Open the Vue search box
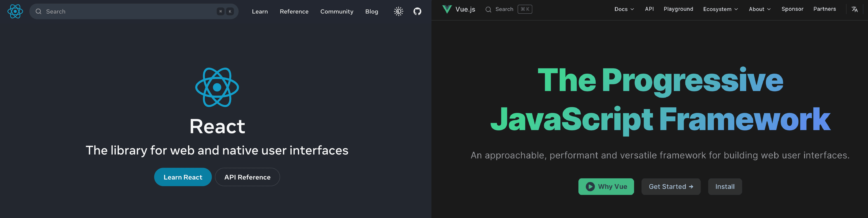 508,9
